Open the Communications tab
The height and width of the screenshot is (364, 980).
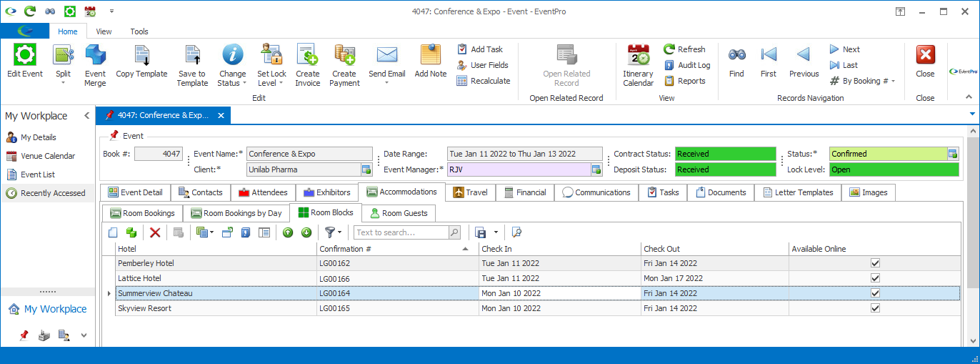click(x=596, y=192)
